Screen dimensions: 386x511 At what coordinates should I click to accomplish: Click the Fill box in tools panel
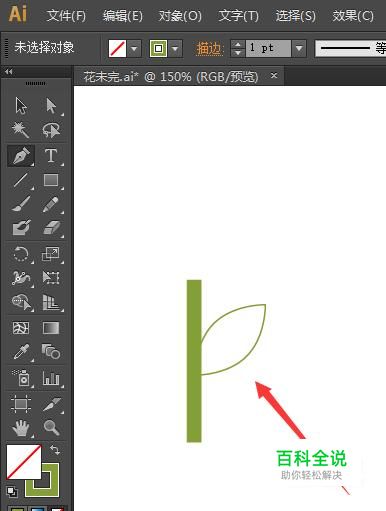pyautogui.click(x=24, y=462)
